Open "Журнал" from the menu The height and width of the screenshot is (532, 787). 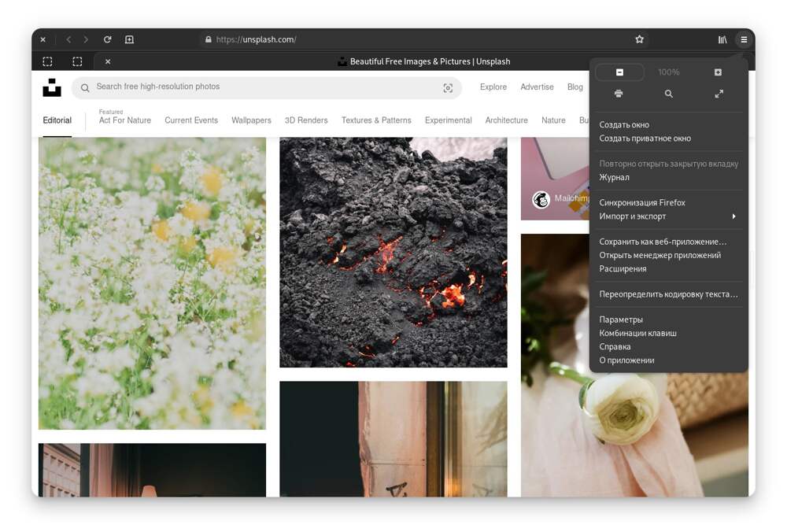[x=614, y=178]
